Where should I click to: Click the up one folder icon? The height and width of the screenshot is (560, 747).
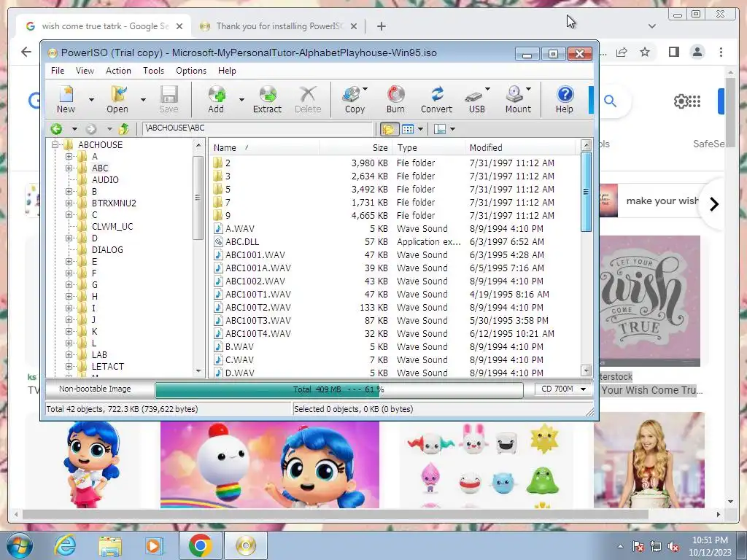pyautogui.click(x=124, y=128)
